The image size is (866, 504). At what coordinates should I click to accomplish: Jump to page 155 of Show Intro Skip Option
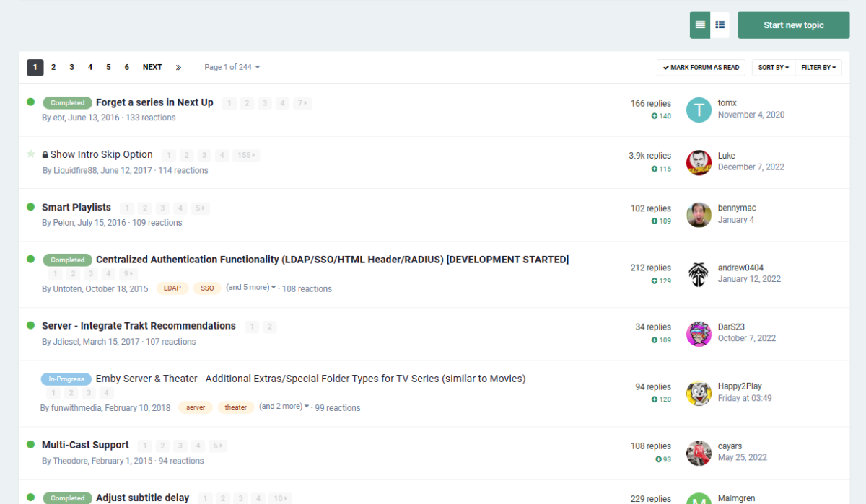tap(245, 156)
